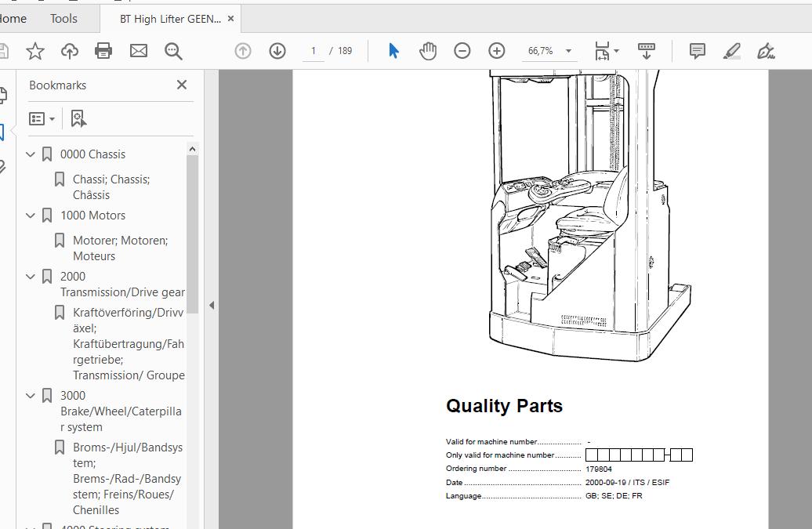Collapse the 3000 Brake/Wheel/Caterpillar system bookmark

(31, 396)
